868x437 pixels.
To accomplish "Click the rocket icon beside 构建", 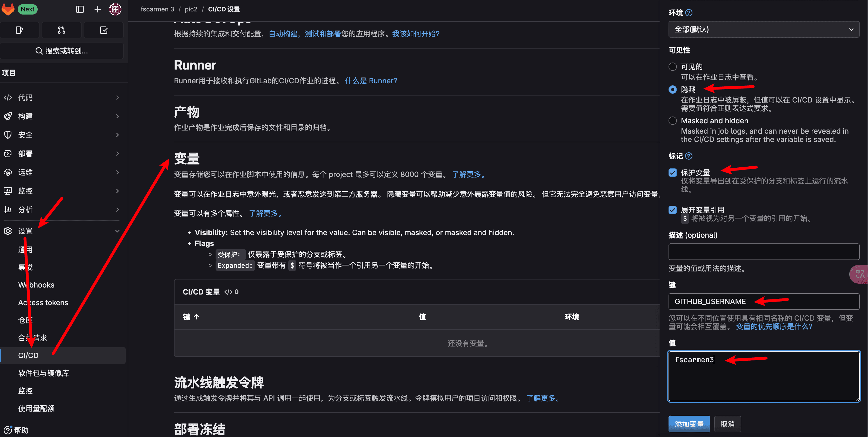I will click(8, 116).
